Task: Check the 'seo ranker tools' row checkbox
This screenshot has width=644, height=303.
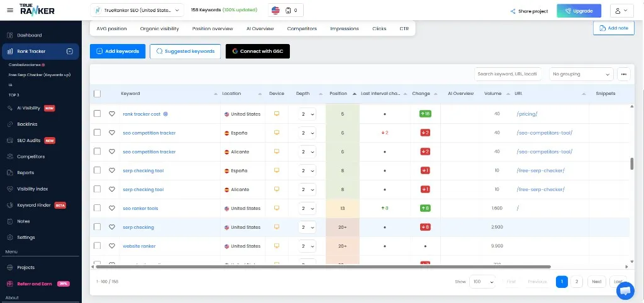Action: 97,208
